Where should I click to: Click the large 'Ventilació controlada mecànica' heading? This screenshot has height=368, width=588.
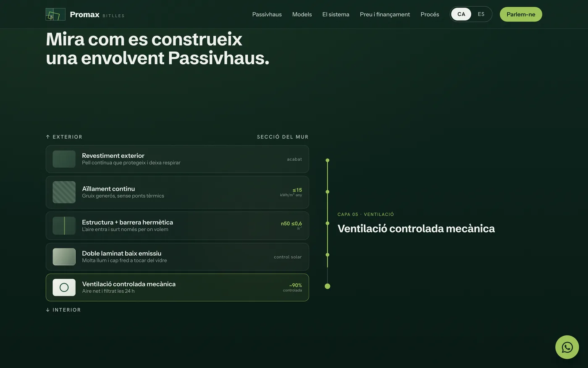tap(416, 228)
